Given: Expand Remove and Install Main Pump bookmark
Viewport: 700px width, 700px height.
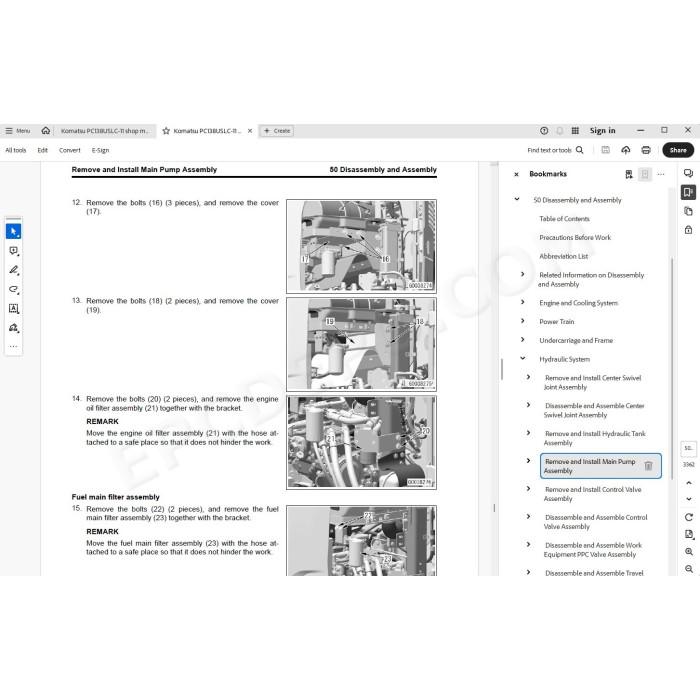Looking at the screenshot, I should click(x=528, y=461).
